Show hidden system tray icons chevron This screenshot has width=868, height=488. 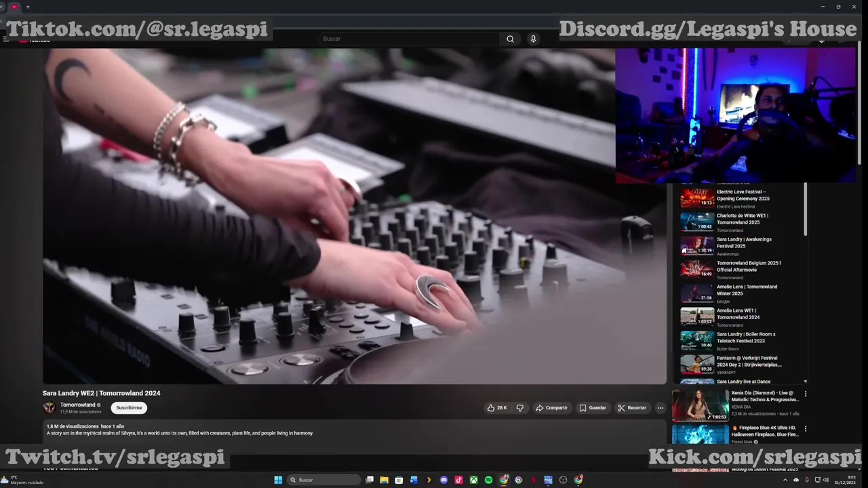[x=785, y=480]
